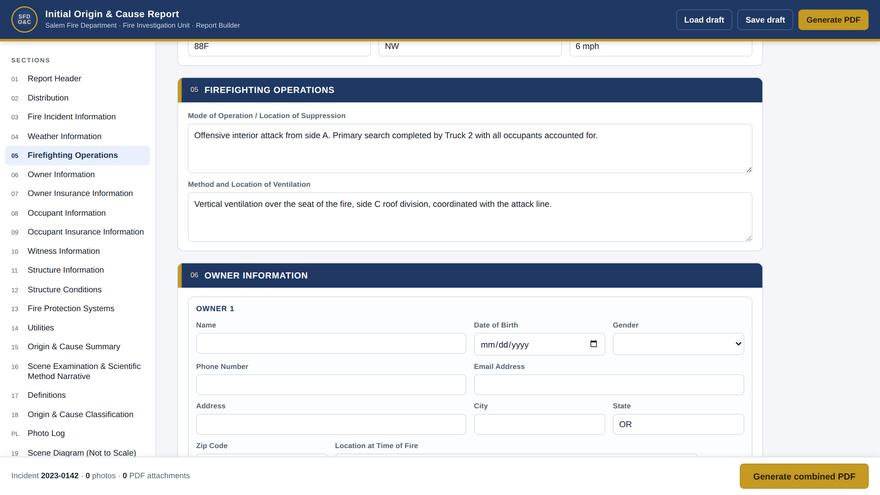Click the Generate PDF button in header
This screenshot has width=880, height=495.
833,20
